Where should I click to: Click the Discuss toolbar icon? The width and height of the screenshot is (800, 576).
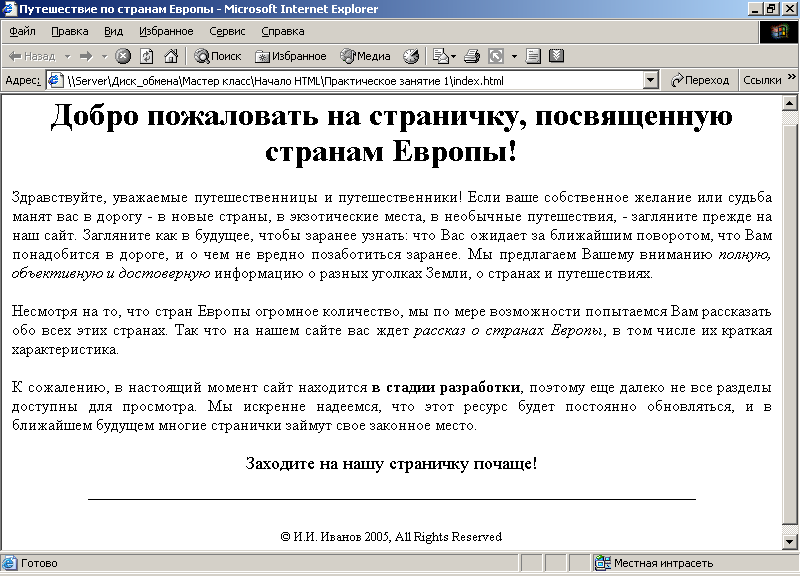533,56
